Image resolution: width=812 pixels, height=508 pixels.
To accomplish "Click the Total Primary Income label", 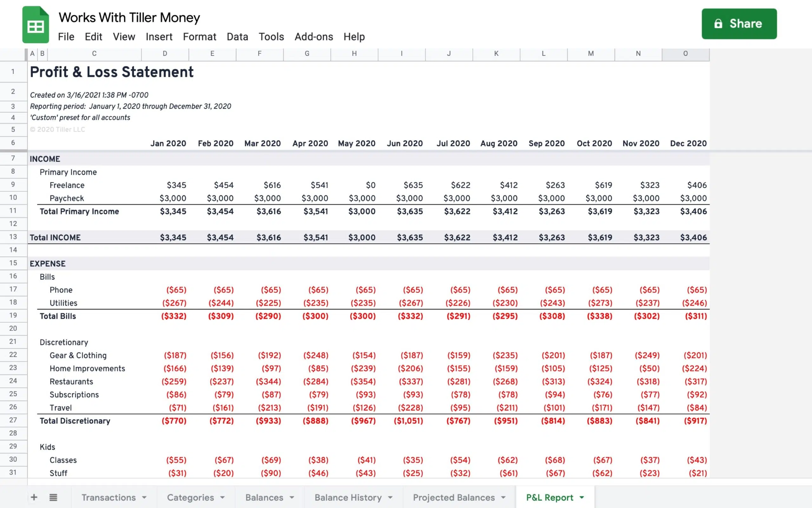I will click(80, 211).
